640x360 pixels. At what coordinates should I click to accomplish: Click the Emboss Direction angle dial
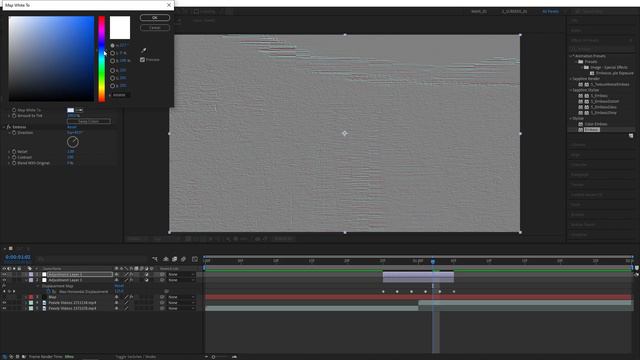point(73,142)
